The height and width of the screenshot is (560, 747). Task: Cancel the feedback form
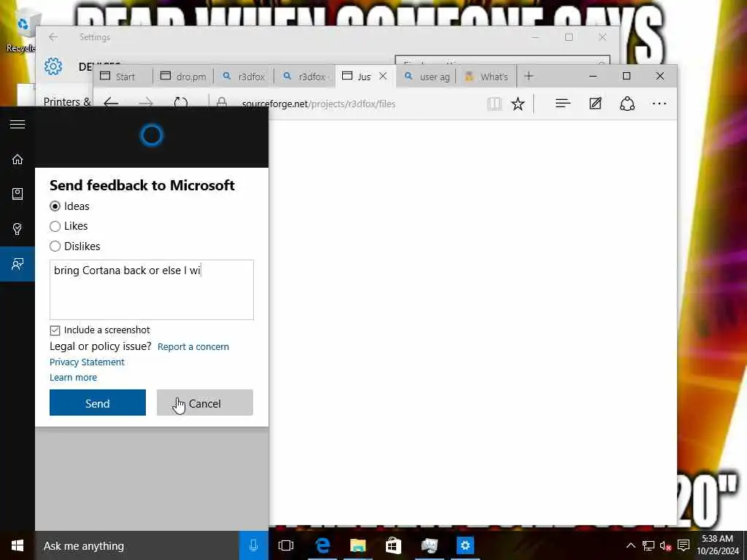205,402
